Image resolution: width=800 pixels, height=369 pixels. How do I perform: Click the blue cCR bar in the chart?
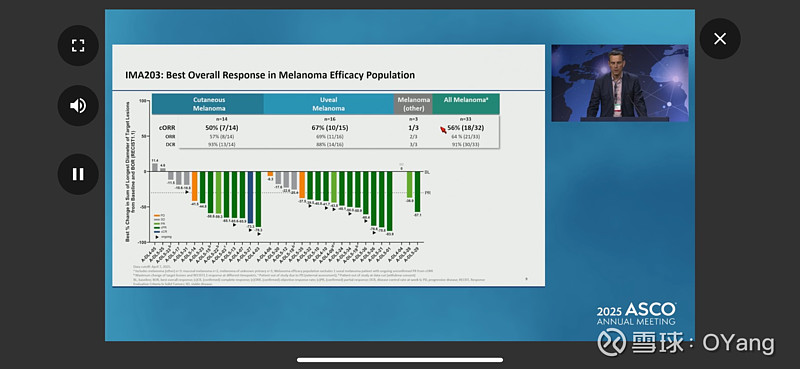[x=251, y=197]
